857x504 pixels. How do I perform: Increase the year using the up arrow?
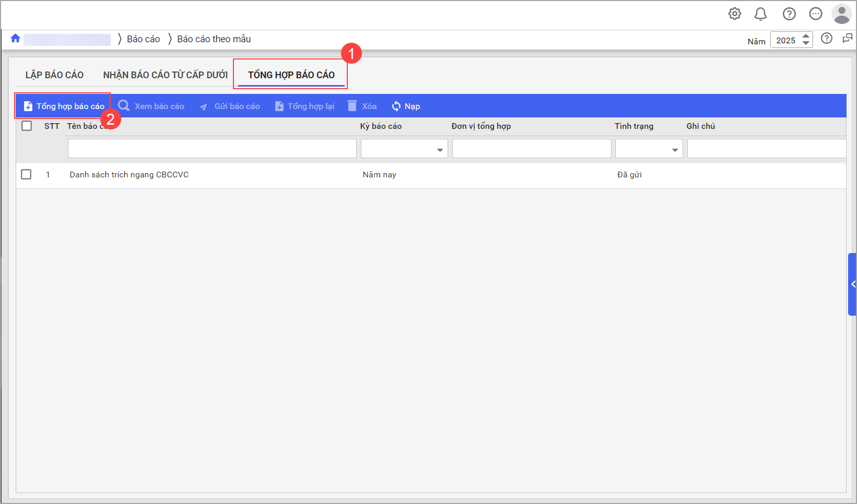coord(806,37)
